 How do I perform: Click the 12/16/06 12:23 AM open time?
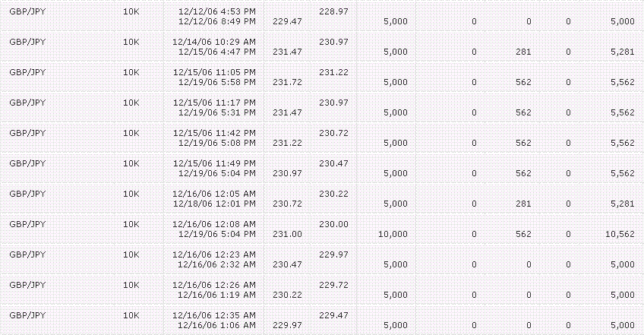coord(214,254)
